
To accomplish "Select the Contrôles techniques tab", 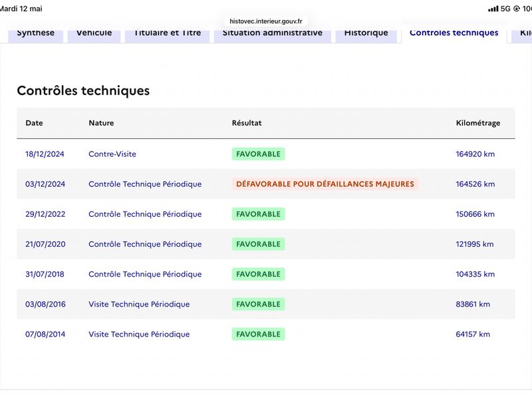I will click(x=454, y=35).
